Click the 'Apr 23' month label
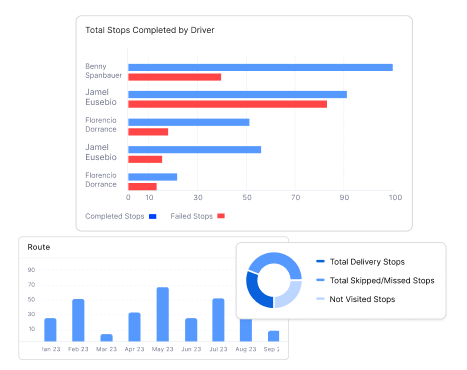The height and width of the screenshot is (370, 467). click(134, 349)
